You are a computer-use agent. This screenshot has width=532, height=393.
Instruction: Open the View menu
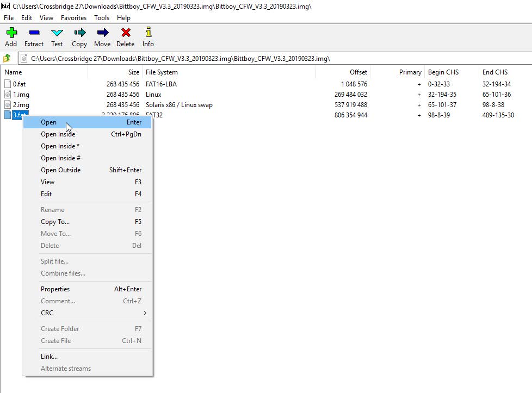46,17
